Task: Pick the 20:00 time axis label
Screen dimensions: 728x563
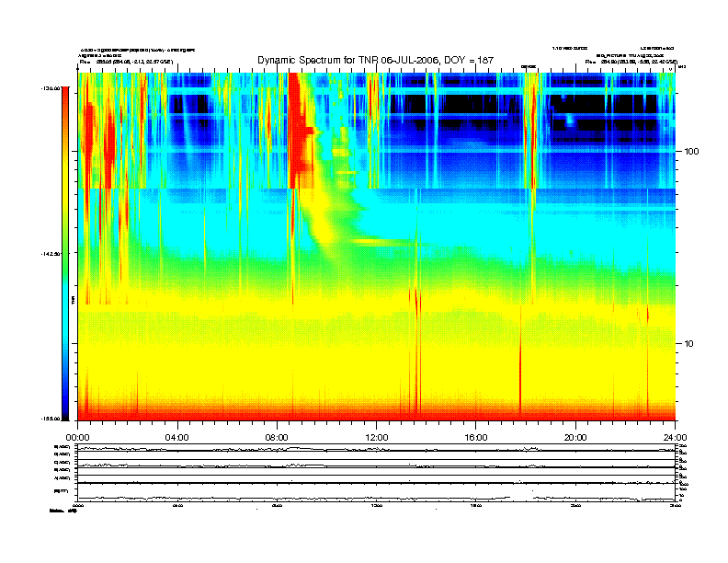Action: [575, 438]
